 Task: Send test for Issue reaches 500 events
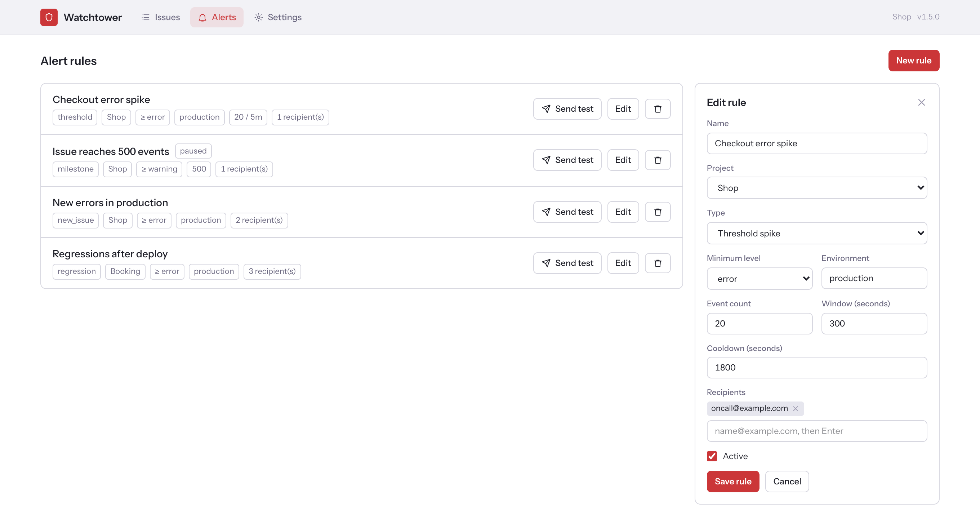click(x=567, y=160)
